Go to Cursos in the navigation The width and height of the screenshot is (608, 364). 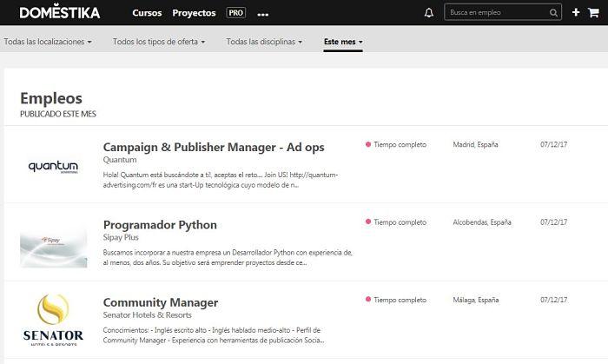[147, 13]
